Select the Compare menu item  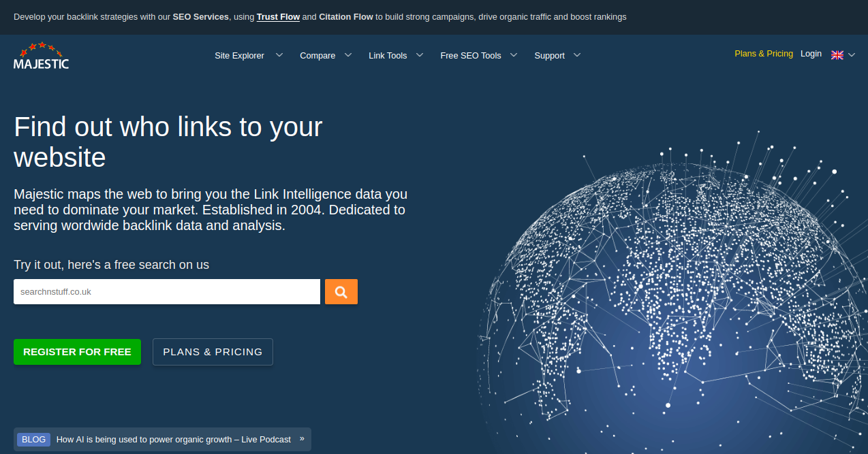pos(317,55)
